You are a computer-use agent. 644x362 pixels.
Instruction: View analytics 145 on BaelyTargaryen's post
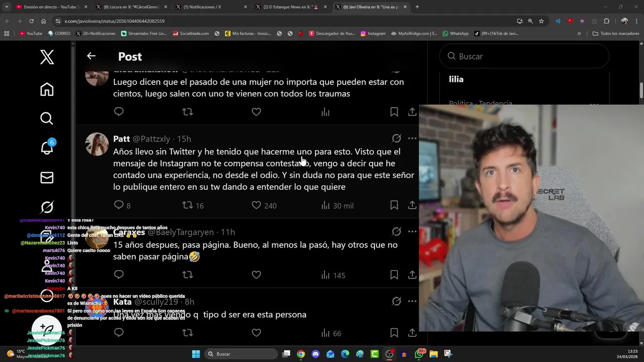click(333, 275)
